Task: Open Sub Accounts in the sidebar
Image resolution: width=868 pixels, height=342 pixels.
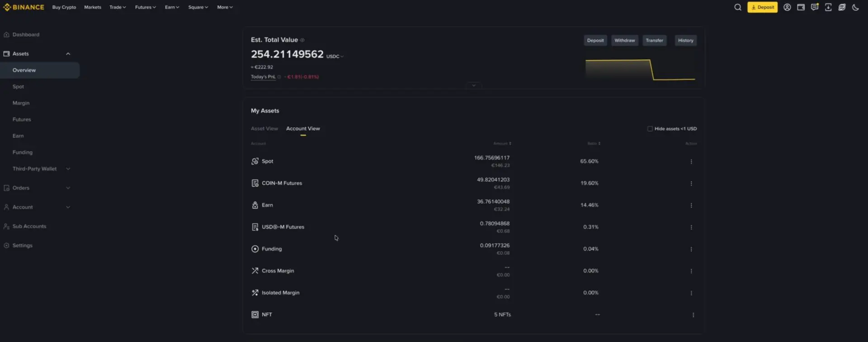Action: 29,226
